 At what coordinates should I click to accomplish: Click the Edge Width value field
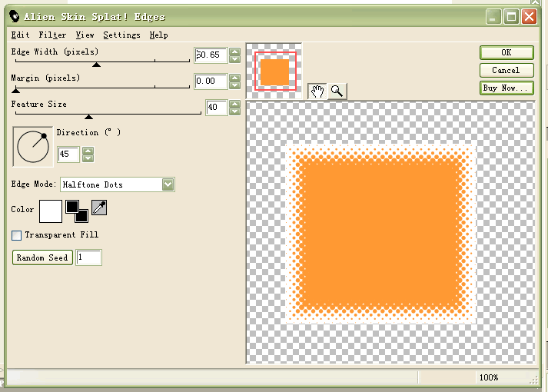(211, 55)
